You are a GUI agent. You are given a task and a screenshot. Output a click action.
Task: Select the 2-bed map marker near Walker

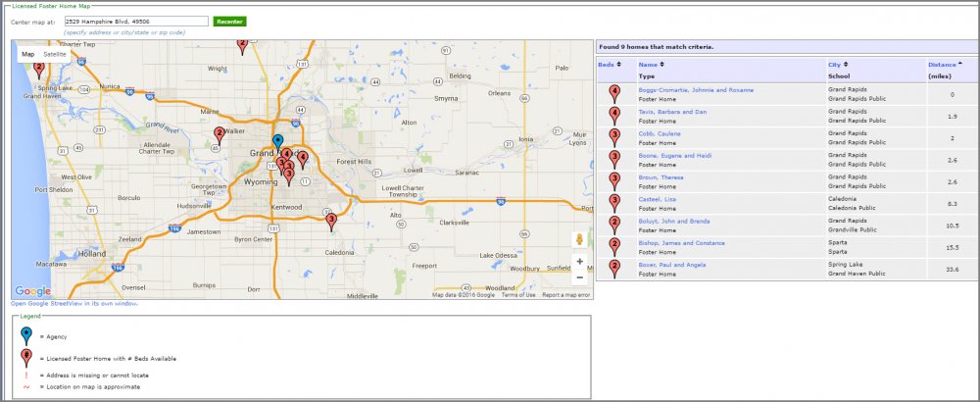coord(219,135)
